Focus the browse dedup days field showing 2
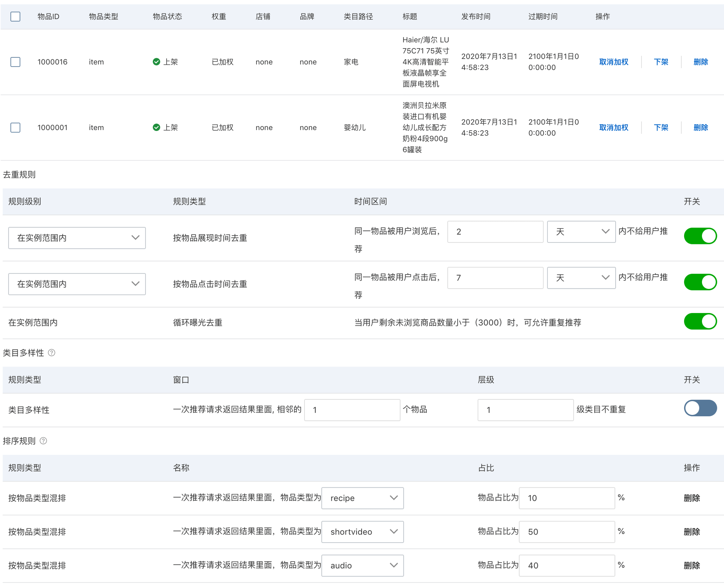 (x=495, y=232)
